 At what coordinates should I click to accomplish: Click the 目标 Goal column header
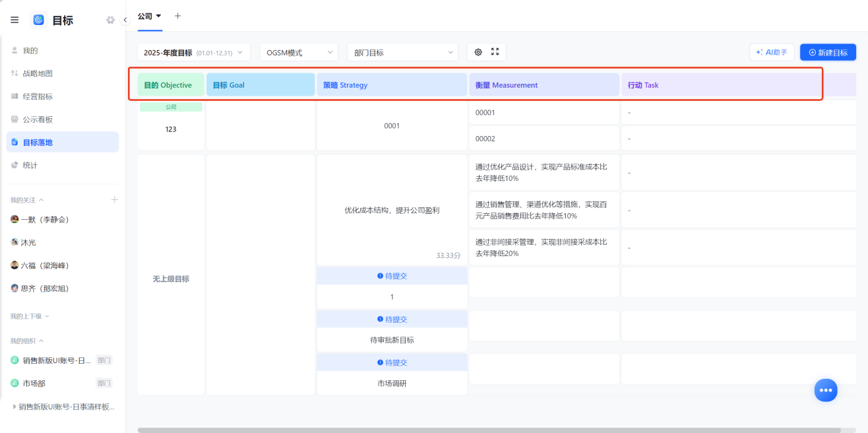(261, 84)
